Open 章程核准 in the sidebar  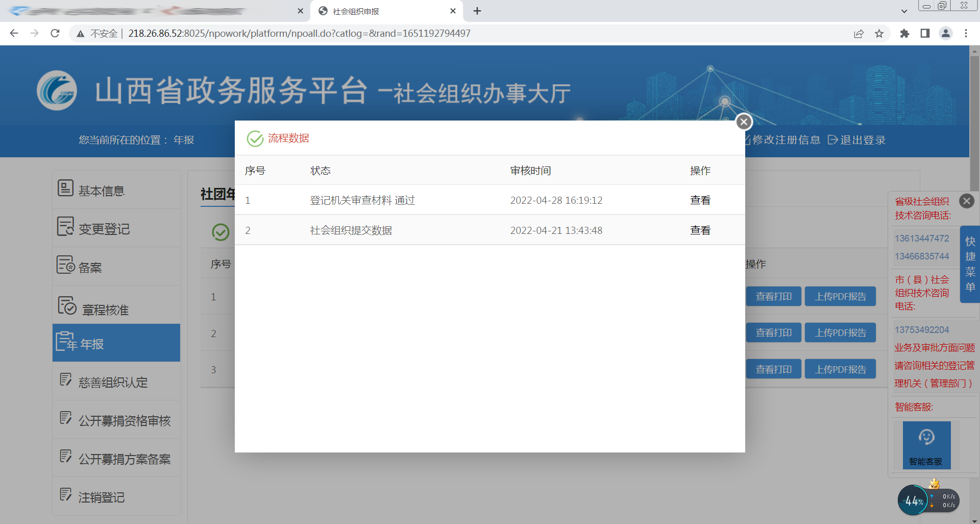pos(105,309)
